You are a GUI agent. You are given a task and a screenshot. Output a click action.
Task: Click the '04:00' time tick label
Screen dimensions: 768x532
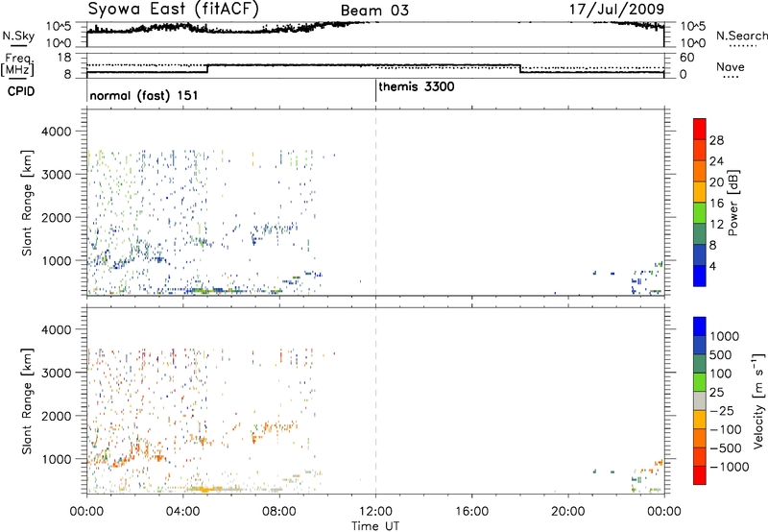pos(183,512)
